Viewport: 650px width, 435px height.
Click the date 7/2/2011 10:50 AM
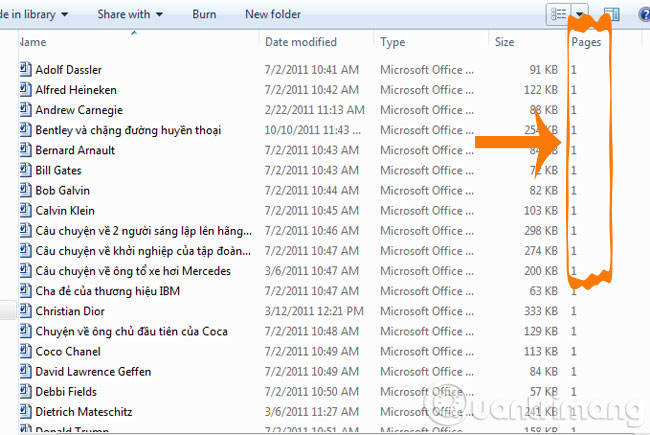pos(312,391)
